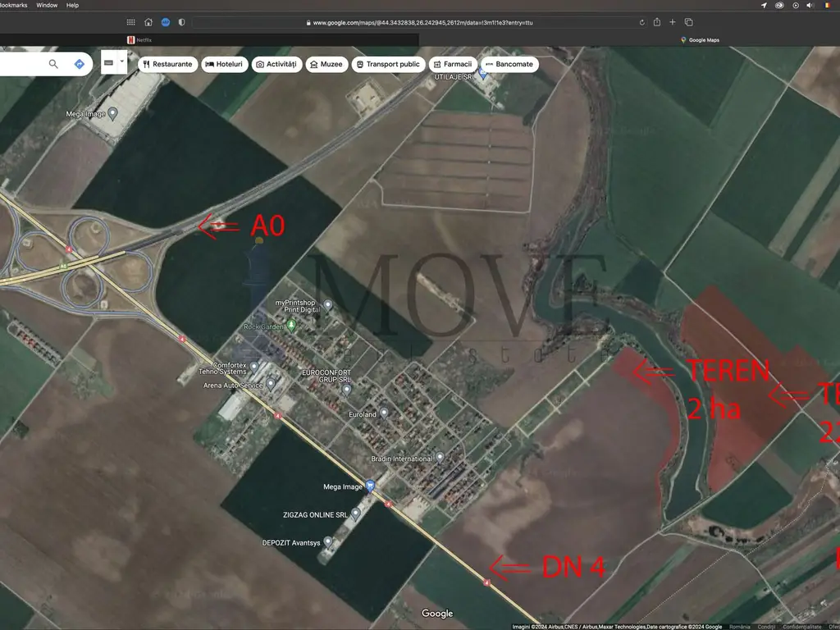840x630 pixels.
Task: Click the share icon in browser toolbar
Action: 657,22
